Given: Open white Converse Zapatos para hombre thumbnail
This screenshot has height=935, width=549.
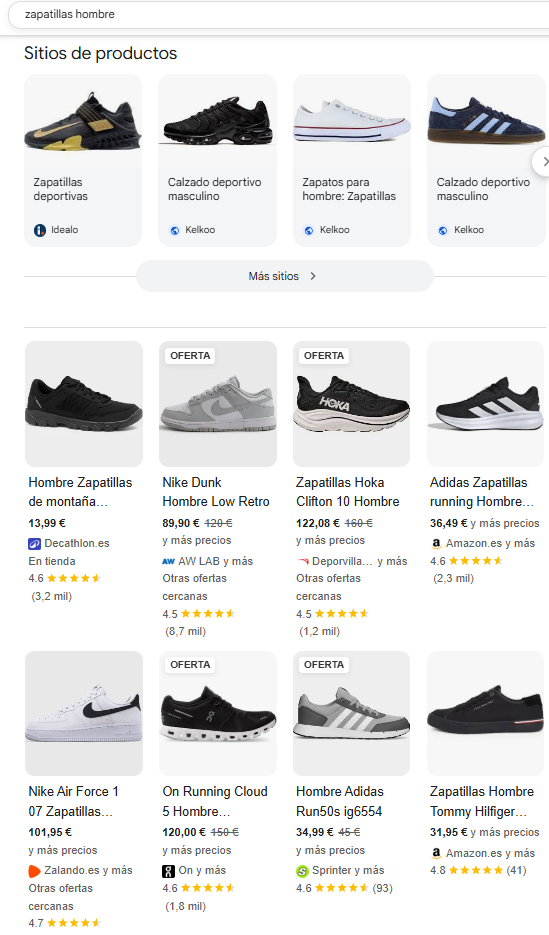Looking at the screenshot, I should pos(352,124).
